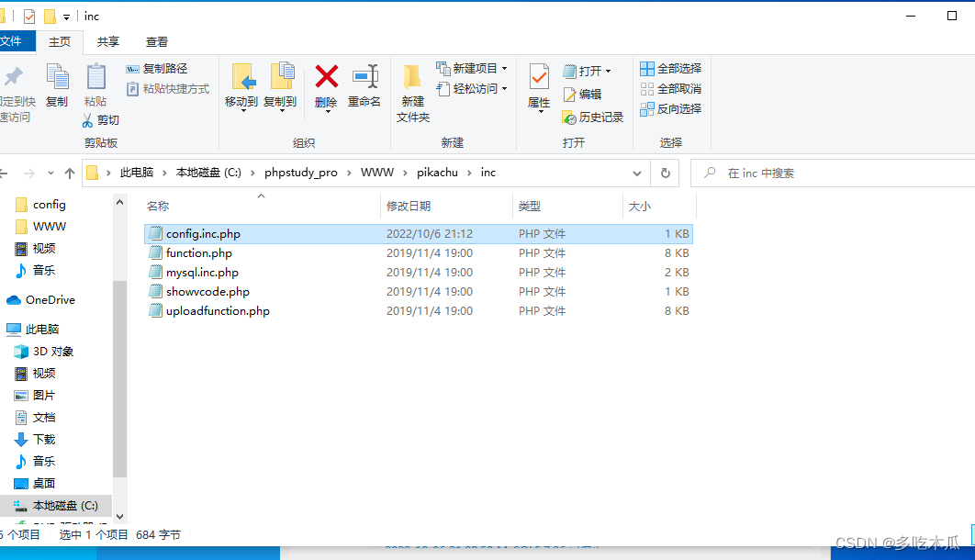
Task: Open the address bar history dropdown
Action: coord(637,173)
